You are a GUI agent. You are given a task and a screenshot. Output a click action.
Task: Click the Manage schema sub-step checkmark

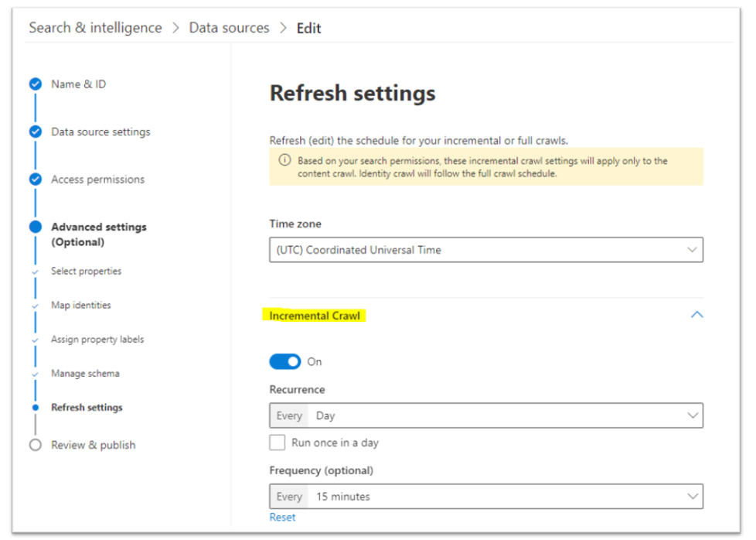36,373
